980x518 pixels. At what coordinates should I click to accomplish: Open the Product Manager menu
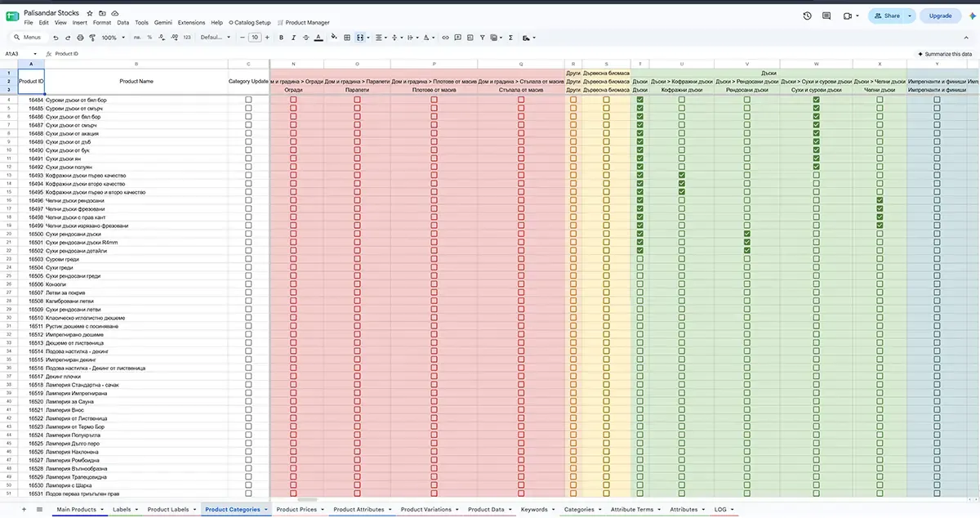pyautogui.click(x=304, y=23)
